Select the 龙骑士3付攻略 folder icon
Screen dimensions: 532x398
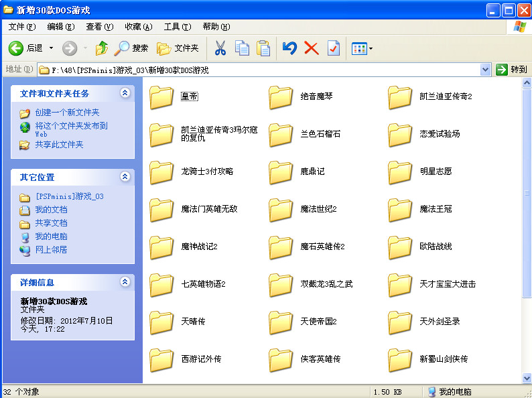tap(161, 172)
